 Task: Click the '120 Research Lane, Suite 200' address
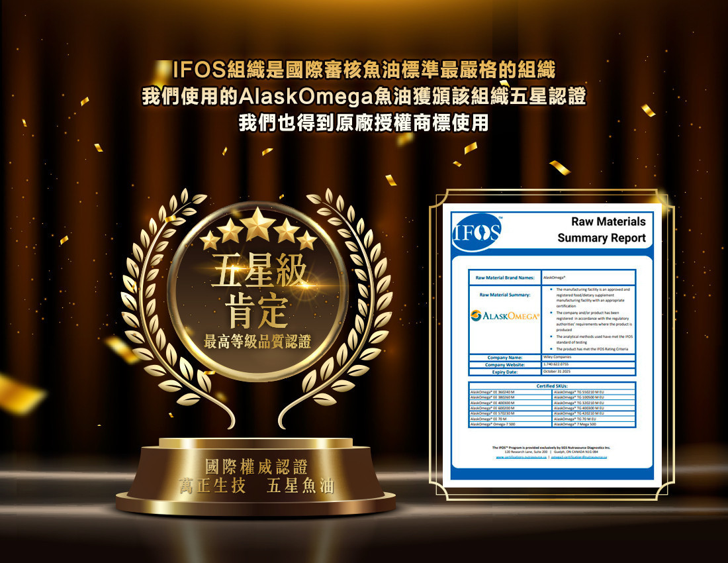point(526,452)
